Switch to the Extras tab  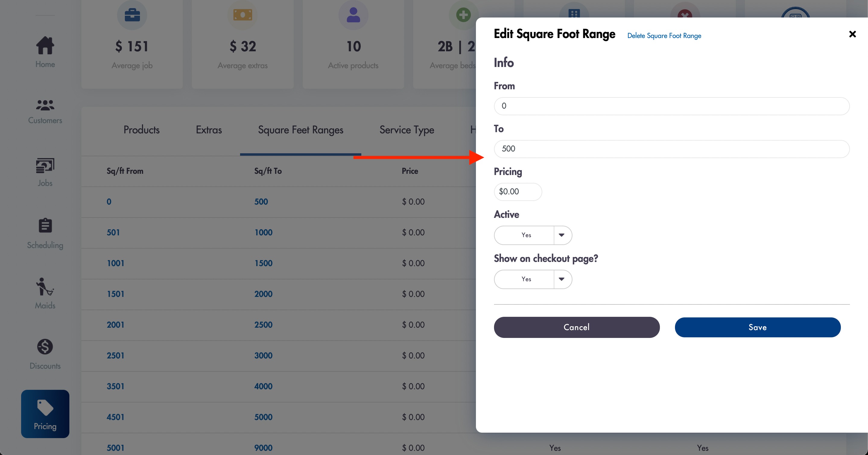pos(209,130)
